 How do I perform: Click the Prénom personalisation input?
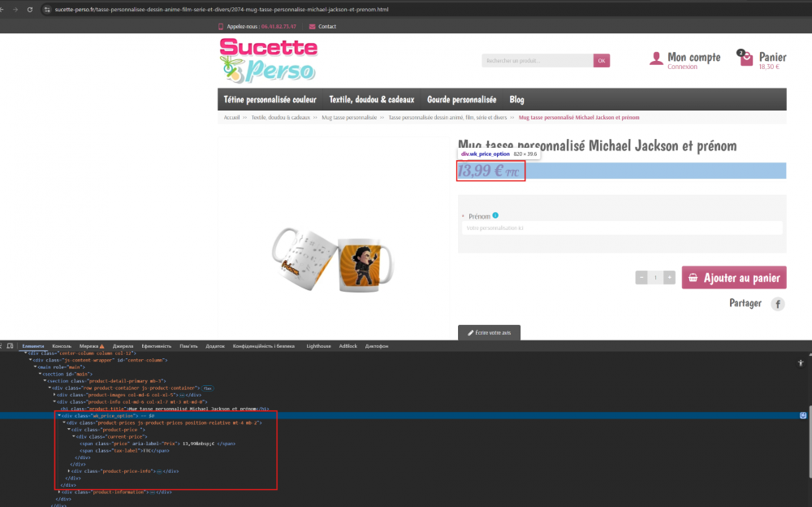622,228
